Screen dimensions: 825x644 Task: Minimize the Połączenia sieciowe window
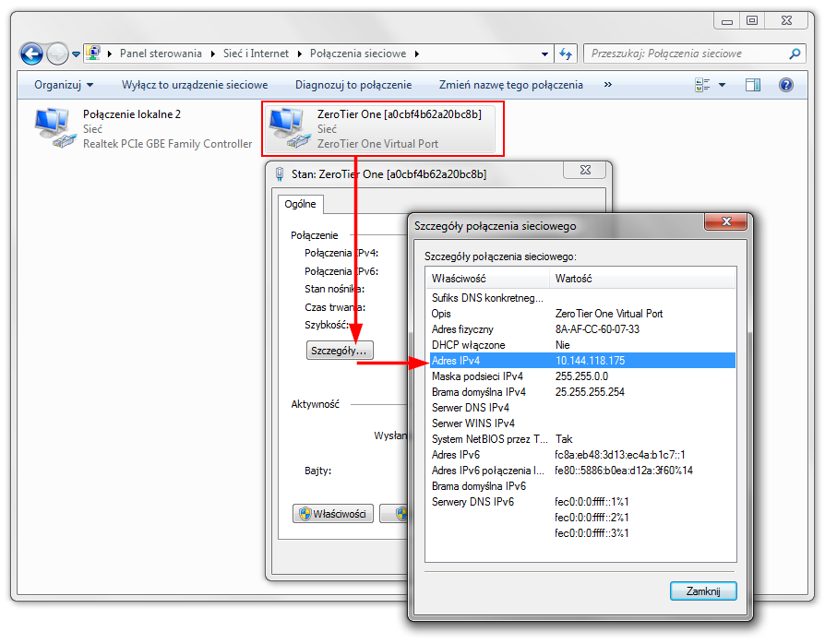click(726, 20)
